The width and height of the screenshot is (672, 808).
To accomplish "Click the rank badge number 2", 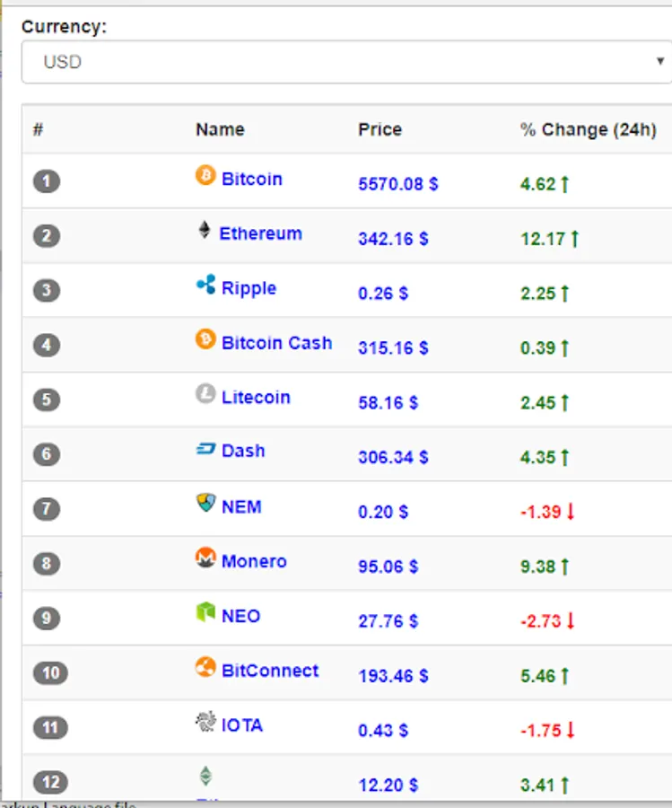I will tap(47, 236).
